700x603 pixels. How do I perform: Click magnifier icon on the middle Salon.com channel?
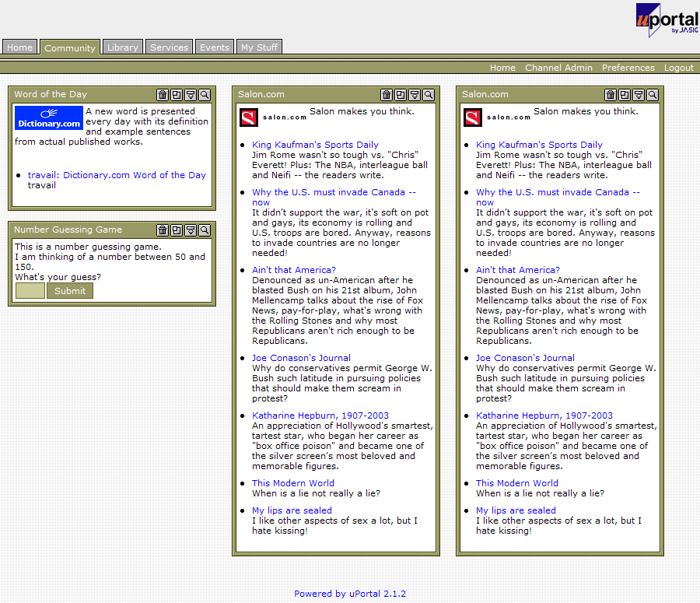429,95
